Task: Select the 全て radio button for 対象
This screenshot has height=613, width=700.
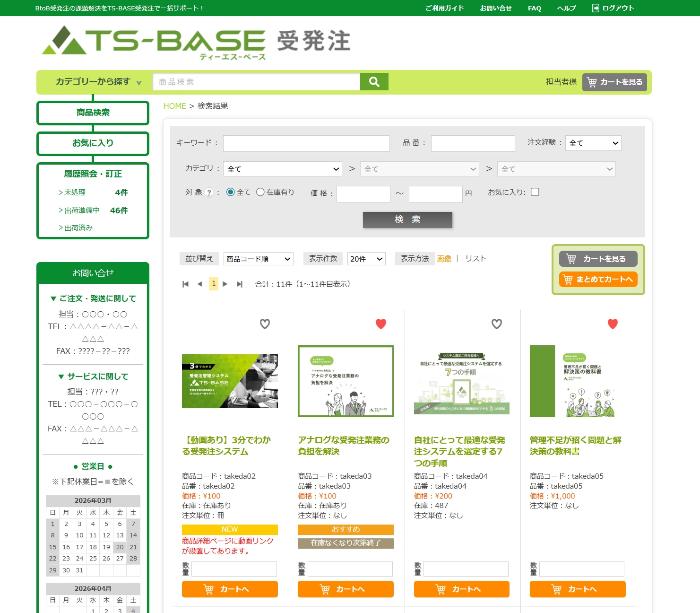Action: point(231,192)
